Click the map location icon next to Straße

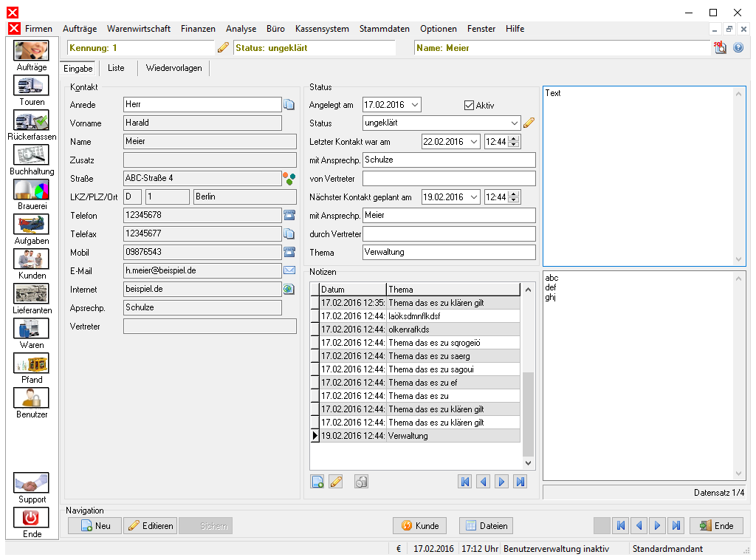coord(289,179)
